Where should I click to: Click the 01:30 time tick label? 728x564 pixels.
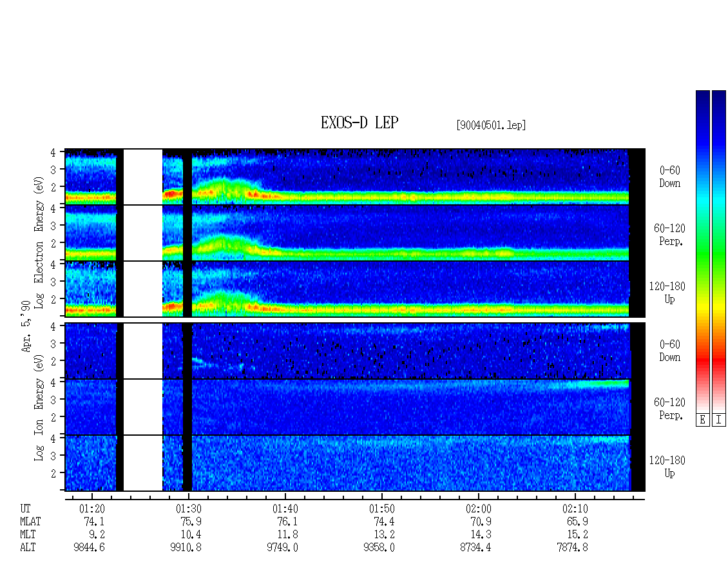tap(189, 509)
